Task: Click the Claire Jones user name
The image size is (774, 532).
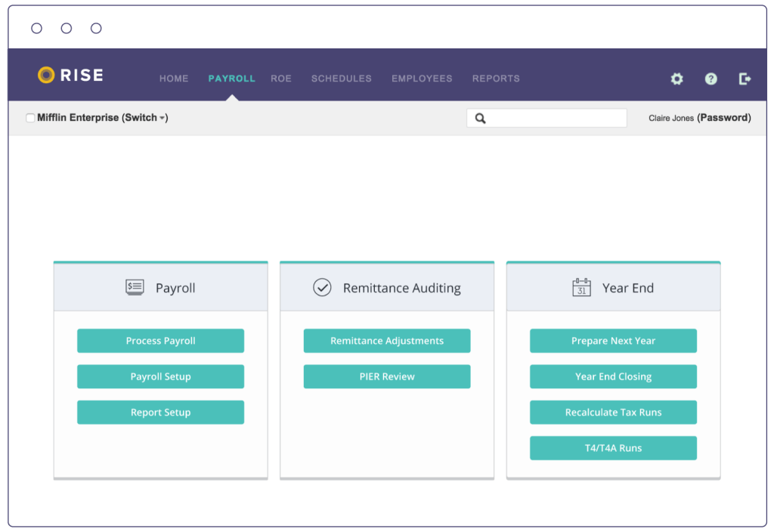Action: pyautogui.click(x=671, y=118)
